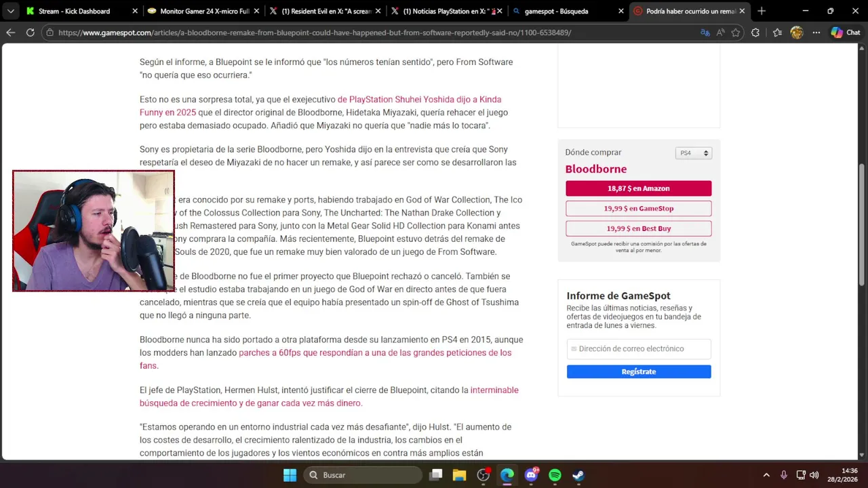Viewport: 868px width, 488px height.
Task: Open Task View on the taskbar
Action: click(x=436, y=475)
